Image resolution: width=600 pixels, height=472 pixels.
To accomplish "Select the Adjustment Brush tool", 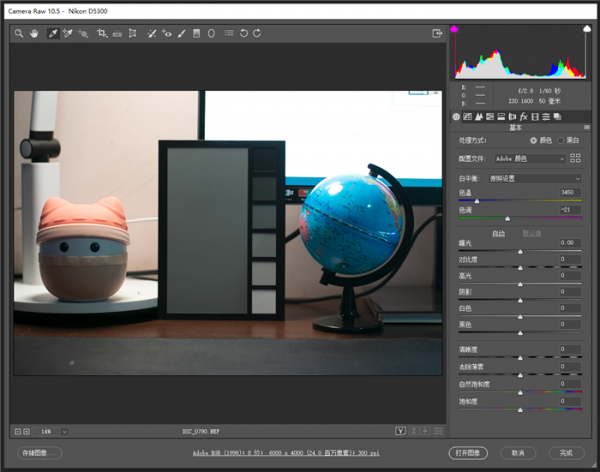I will click(181, 33).
